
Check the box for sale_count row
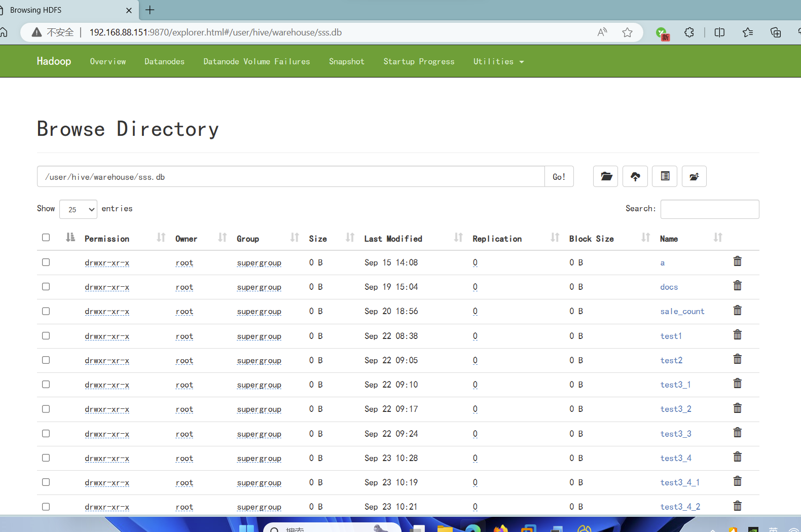coord(46,311)
